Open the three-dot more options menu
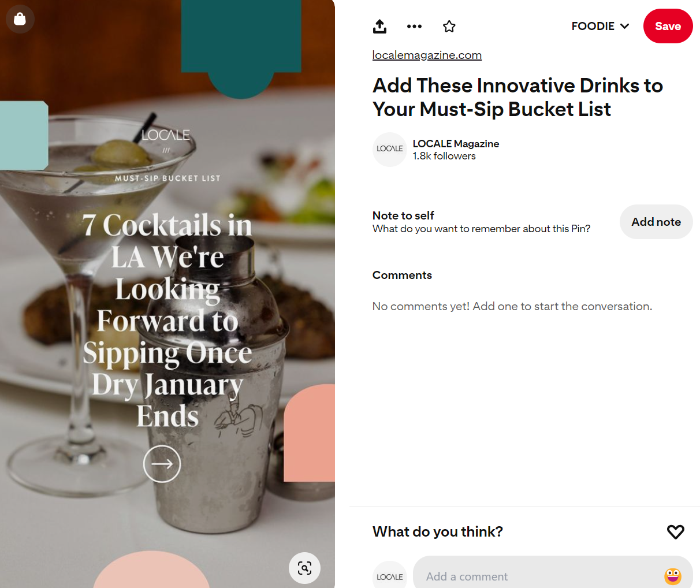Viewport: 700px width, 588px height. coord(414,26)
